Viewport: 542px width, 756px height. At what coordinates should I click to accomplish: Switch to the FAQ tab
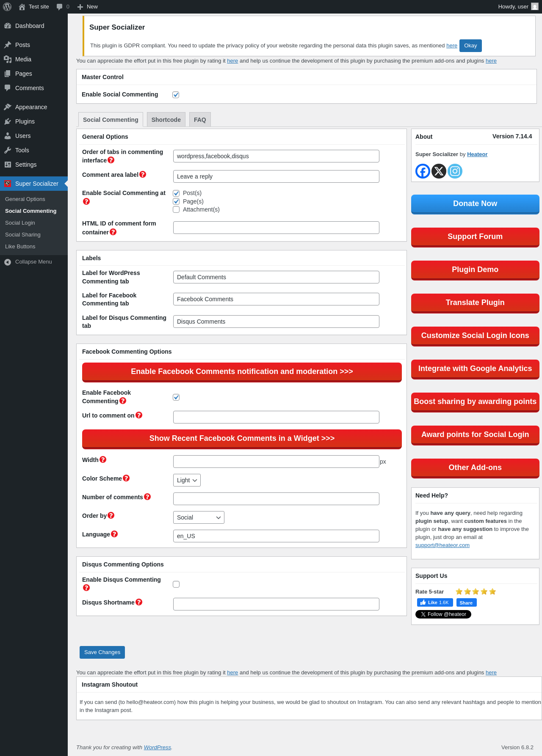click(x=200, y=120)
